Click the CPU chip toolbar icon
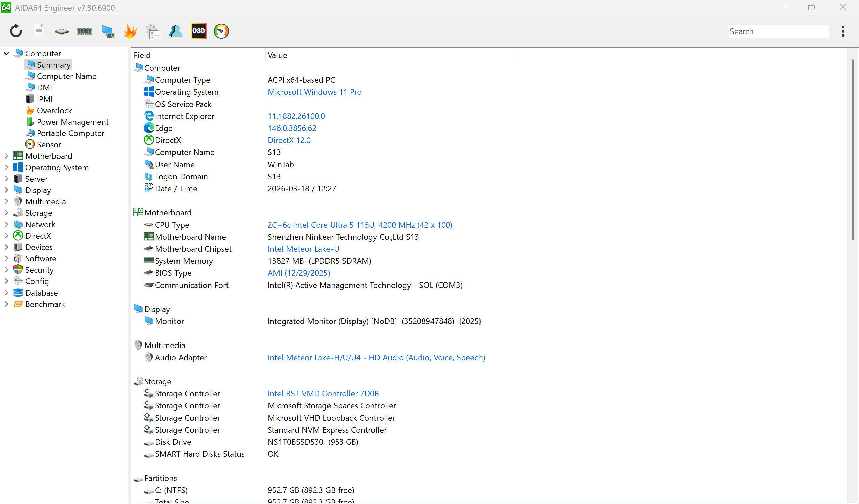This screenshot has width=859, height=504. coord(62,31)
